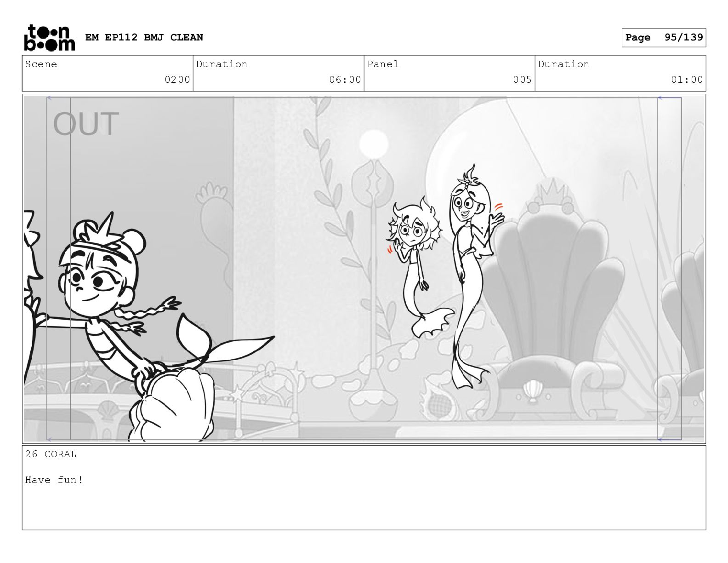Select the title text 'EM EP112 BMJ CLEAN'
Viewport: 728px width, 563px height.
coord(144,37)
